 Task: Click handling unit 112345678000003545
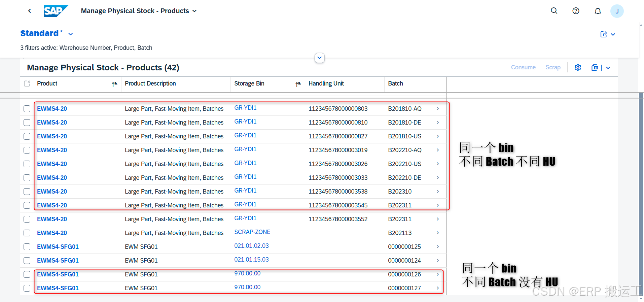(338, 205)
